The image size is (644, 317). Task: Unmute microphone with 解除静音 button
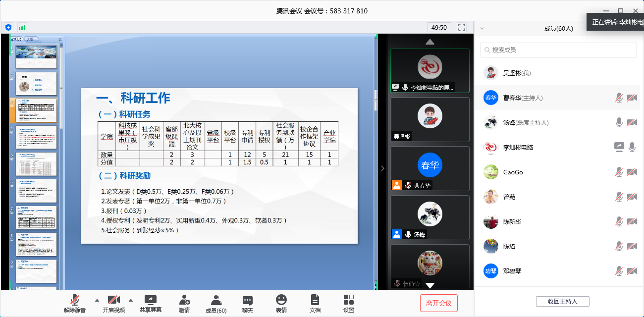[75, 303]
